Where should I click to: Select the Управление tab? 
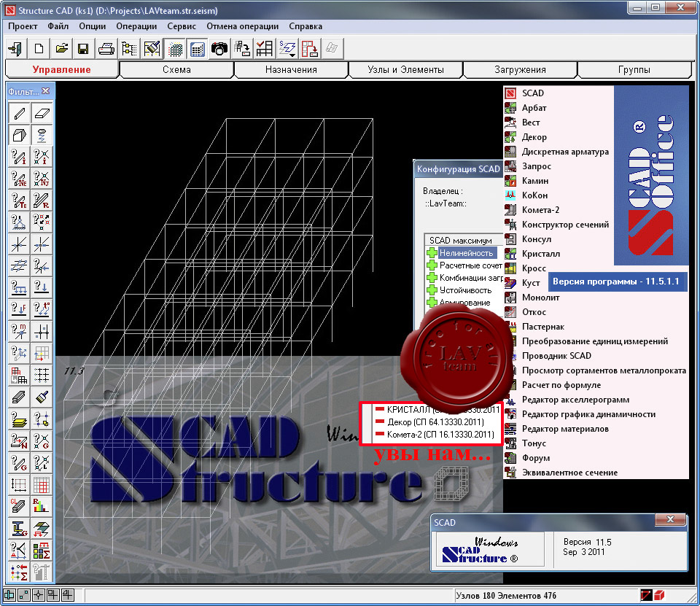click(61, 70)
